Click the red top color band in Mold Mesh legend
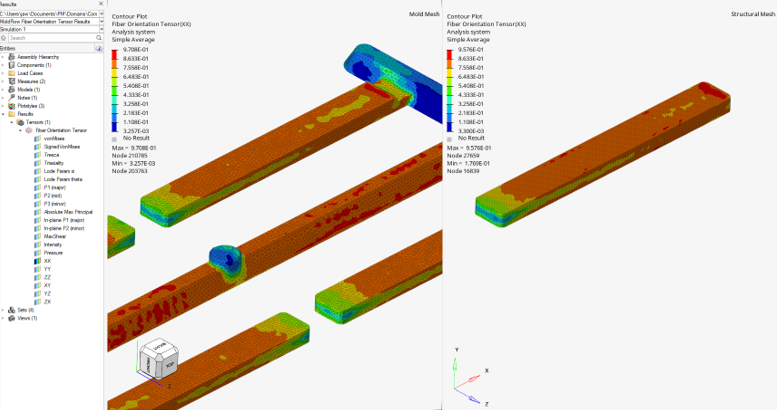This screenshot has width=777, height=410. pos(114,54)
